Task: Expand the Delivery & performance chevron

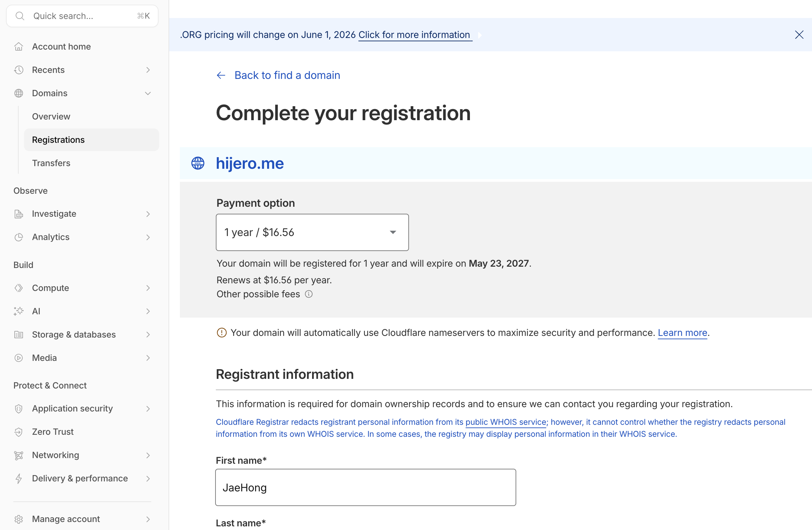Action: 148,479
